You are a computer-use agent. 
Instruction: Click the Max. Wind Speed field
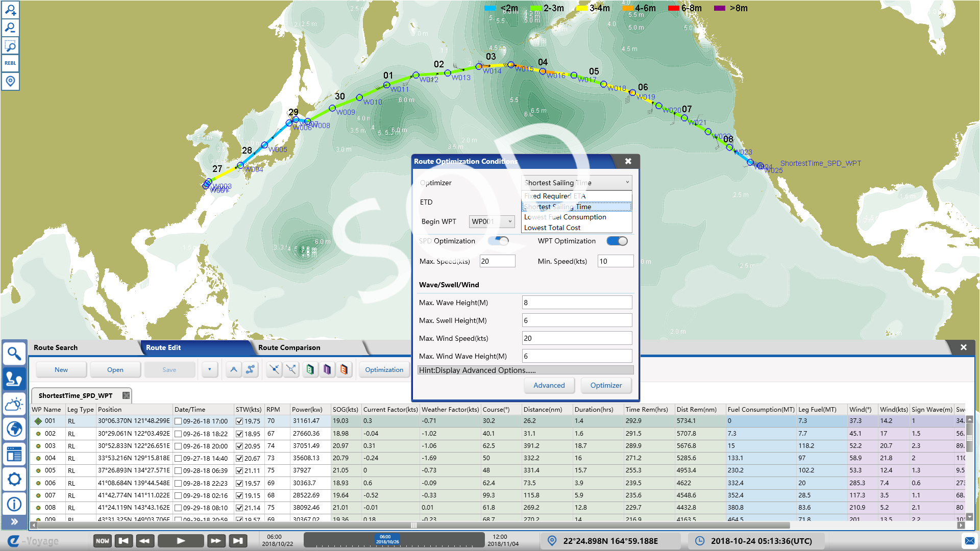tap(577, 338)
